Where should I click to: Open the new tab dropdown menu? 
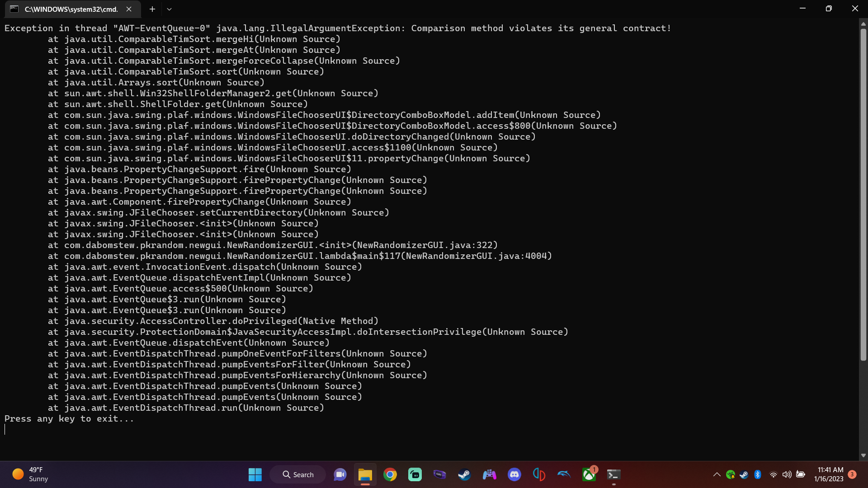coord(169,9)
